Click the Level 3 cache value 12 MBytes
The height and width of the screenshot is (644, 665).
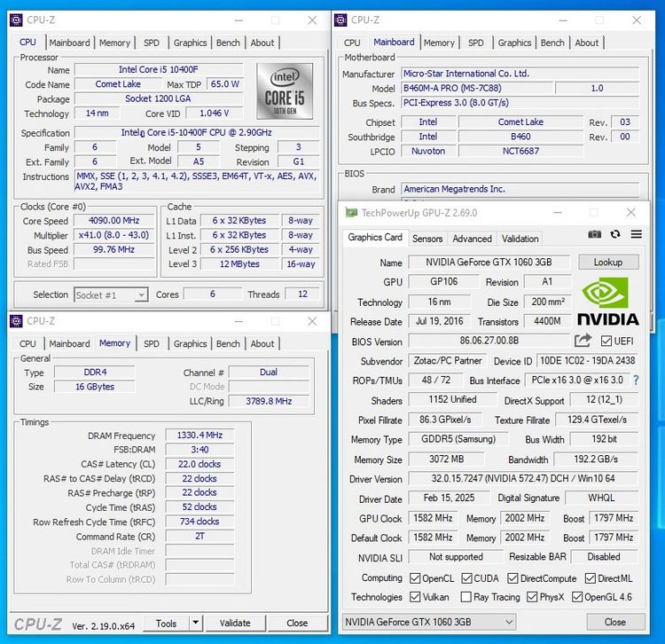click(x=239, y=263)
